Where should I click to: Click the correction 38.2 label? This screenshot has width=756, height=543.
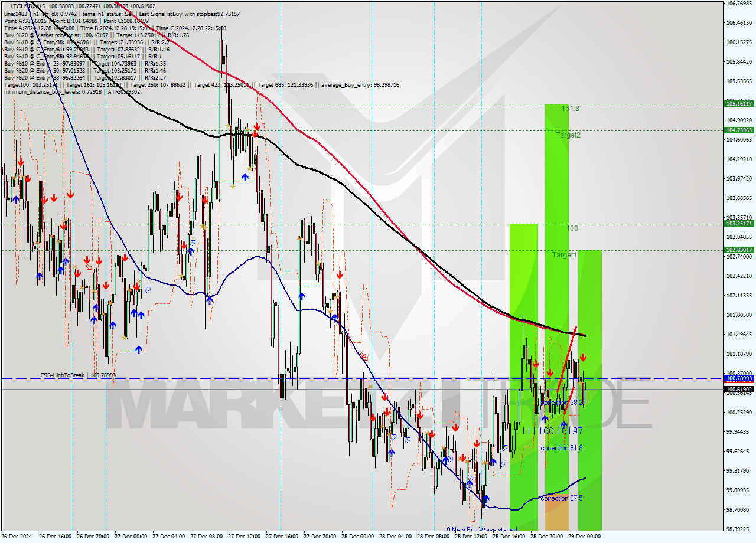click(x=562, y=402)
